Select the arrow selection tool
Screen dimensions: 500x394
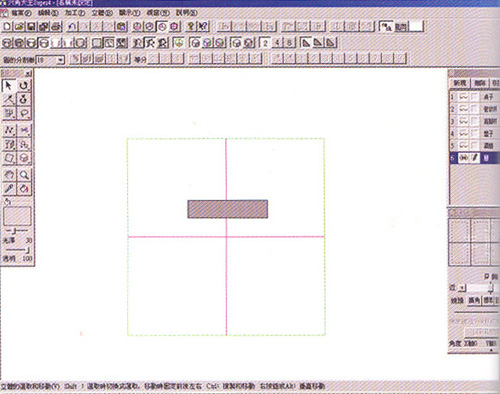click(x=9, y=86)
